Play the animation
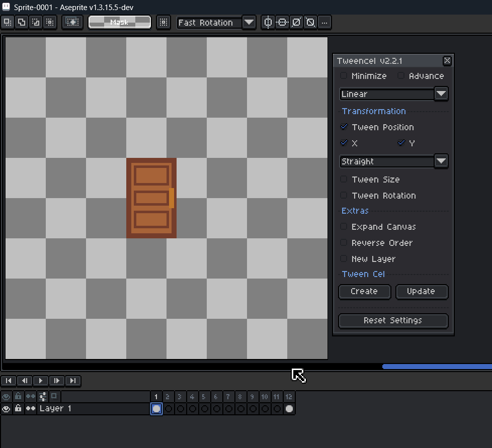Viewport: 492px width, 448px height. tap(41, 381)
